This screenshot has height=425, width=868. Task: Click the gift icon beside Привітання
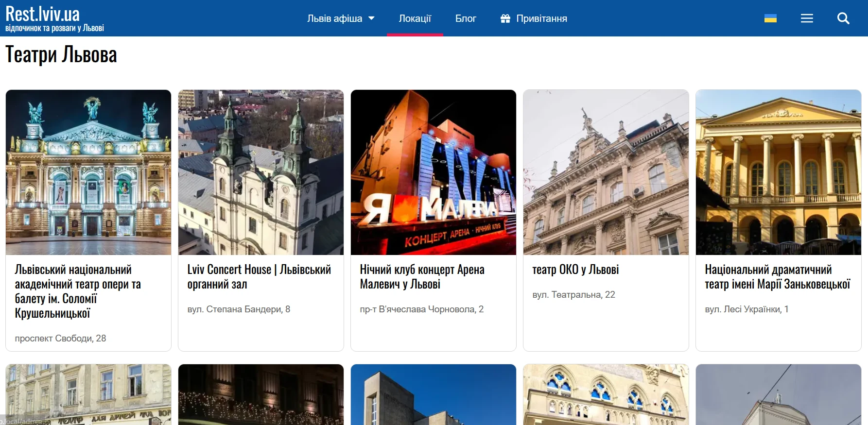(x=505, y=18)
